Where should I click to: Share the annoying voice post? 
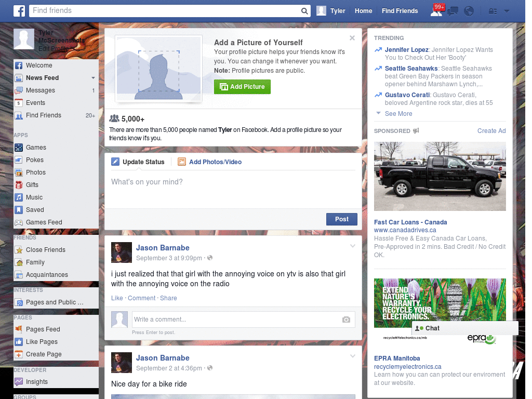click(x=168, y=298)
